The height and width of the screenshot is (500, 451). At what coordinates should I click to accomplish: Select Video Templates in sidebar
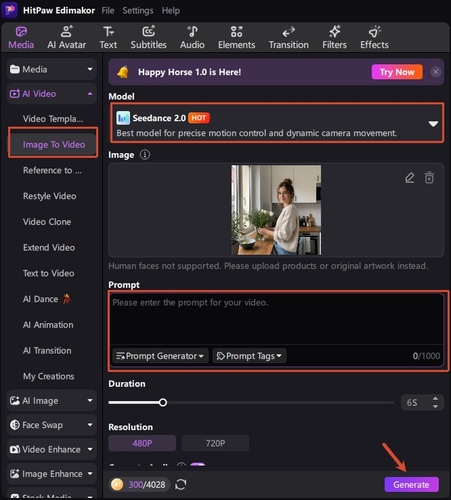click(53, 119)
